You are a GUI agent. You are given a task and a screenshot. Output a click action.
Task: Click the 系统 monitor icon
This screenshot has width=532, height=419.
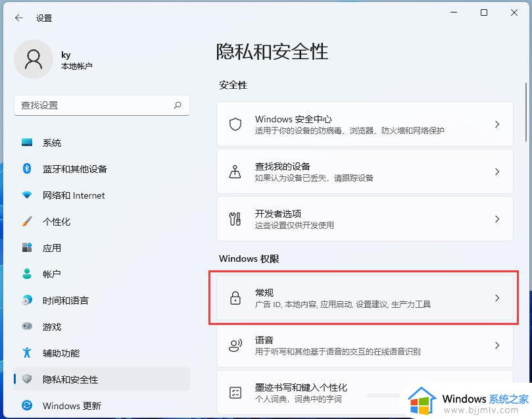[x=27, y=142]
